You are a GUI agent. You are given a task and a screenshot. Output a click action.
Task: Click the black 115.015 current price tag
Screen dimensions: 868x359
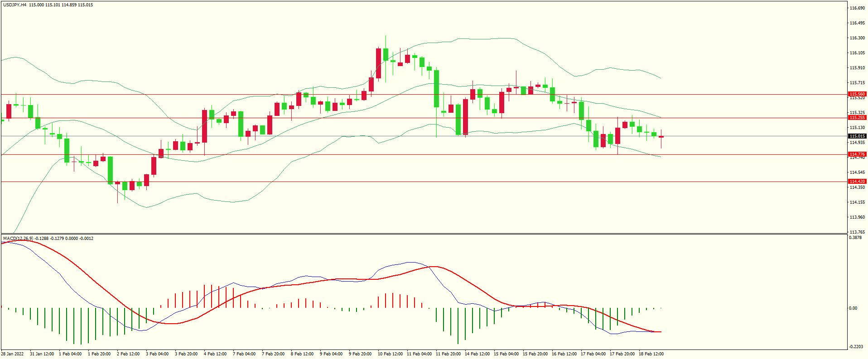coord(857,136)
